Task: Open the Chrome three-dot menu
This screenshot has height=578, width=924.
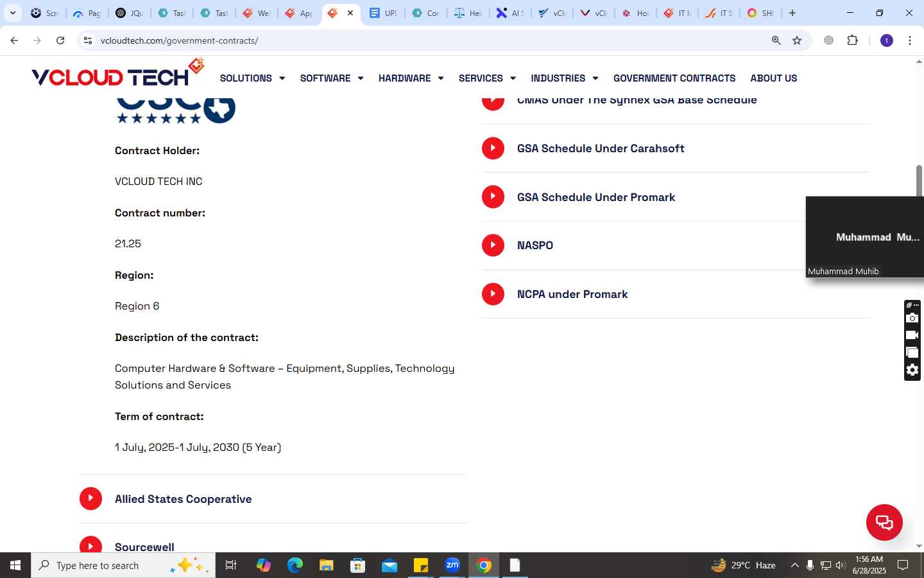Action: click(910, 40)
